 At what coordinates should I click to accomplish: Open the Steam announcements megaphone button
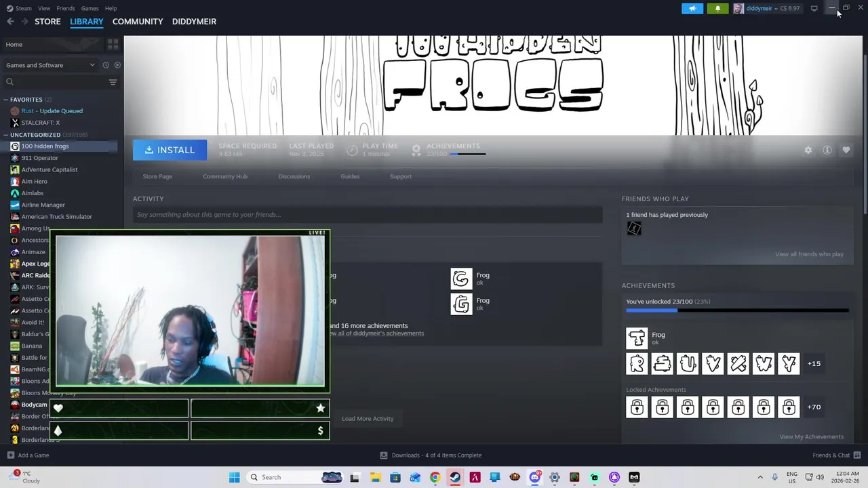[692, 8]
